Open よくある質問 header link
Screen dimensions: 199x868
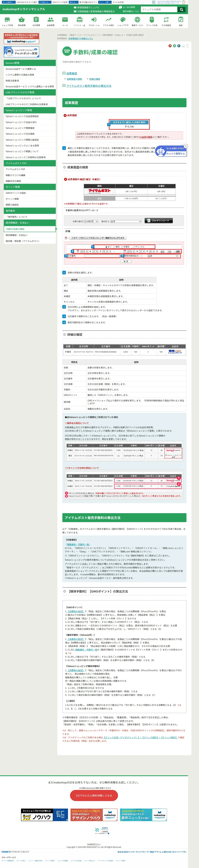(x=127, y=7)
